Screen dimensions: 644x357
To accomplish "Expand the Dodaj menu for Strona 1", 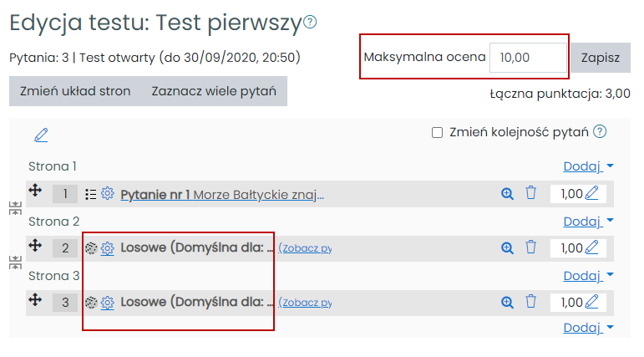I will (588, 166).
